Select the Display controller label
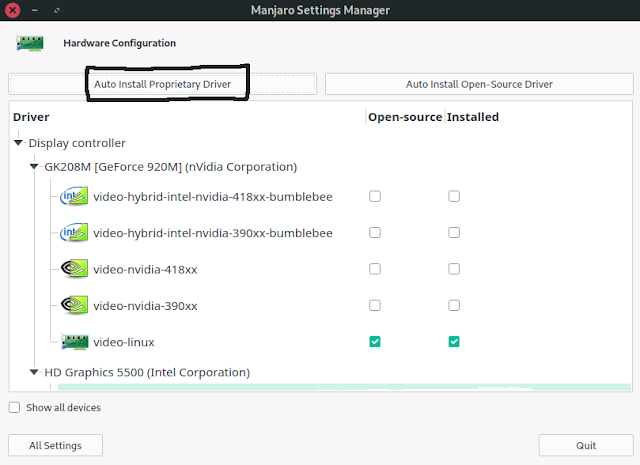This screenshot has height=465, width=640. (x=77, y=143)
